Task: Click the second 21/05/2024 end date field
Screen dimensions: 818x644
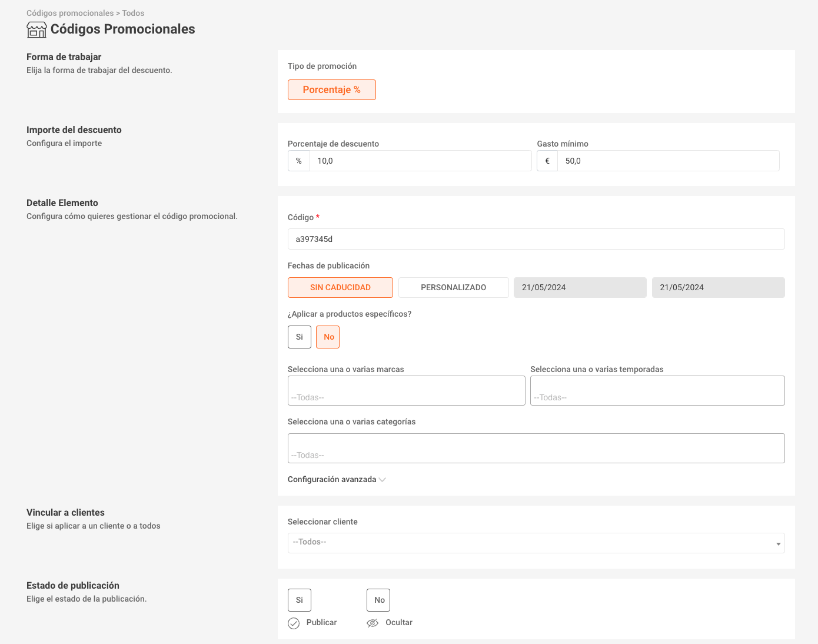Action: point(719,287)
